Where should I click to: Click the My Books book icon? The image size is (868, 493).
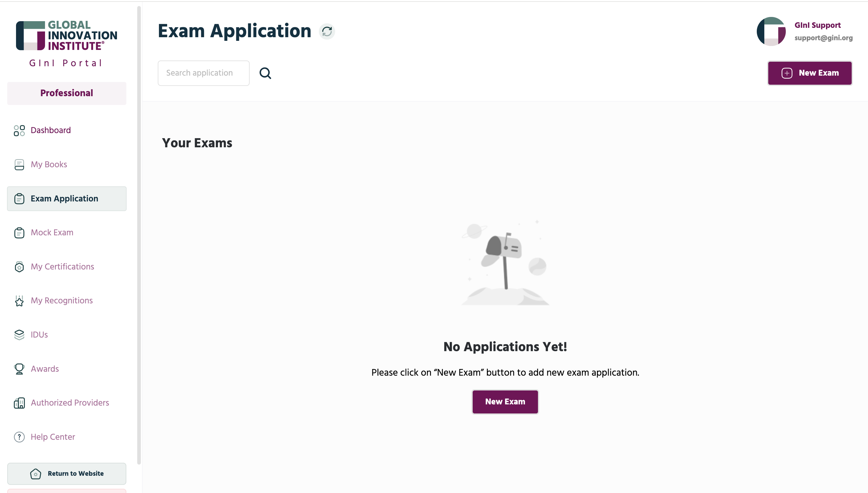[x=19, y=165]
